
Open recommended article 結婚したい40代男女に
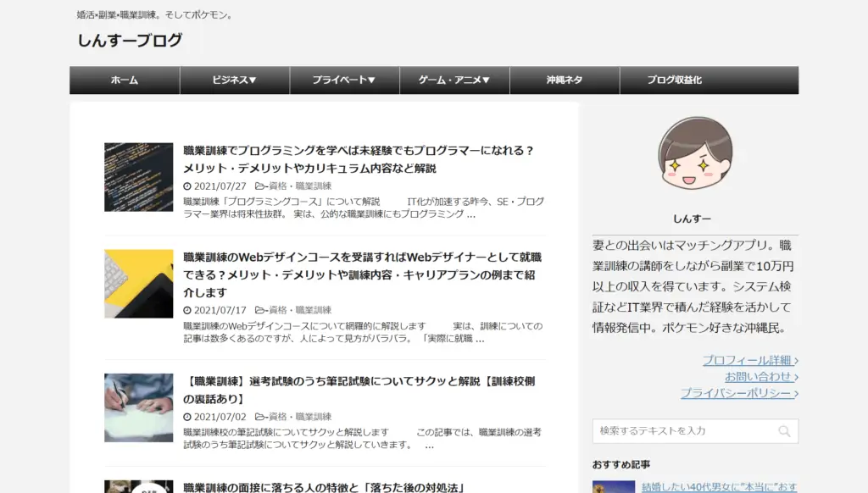pyautogui.click(x=719, y=487)
